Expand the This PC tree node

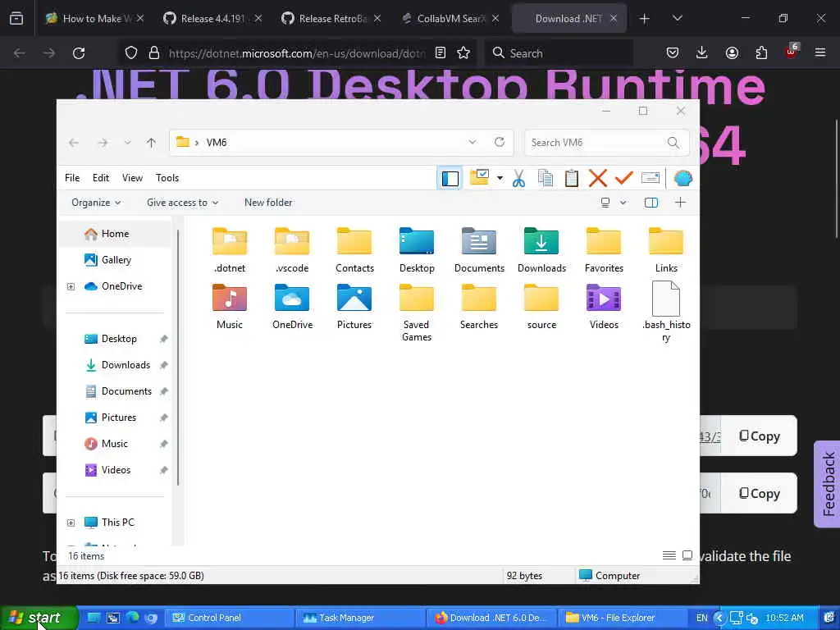tap(71, 523)
